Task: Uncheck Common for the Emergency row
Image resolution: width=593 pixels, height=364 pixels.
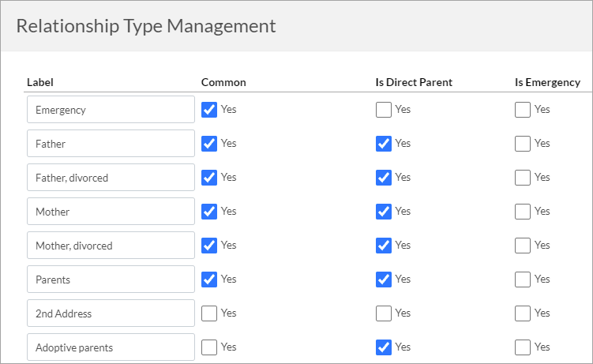Action: click(x=209, y=110)
